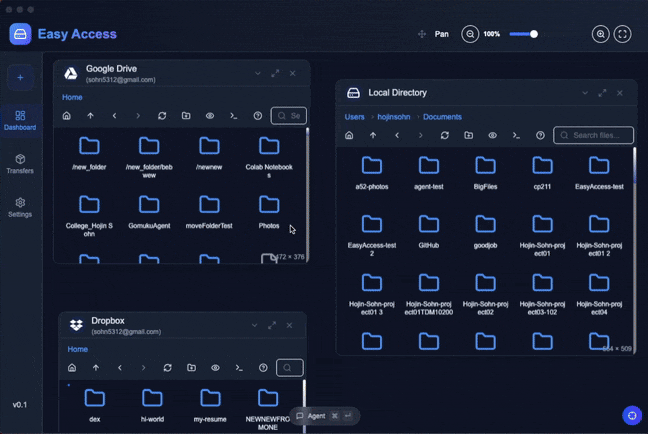Click help icon in Dropbox toolbar
The width and height of the screenshot is (648, 434).
[263, 367]
